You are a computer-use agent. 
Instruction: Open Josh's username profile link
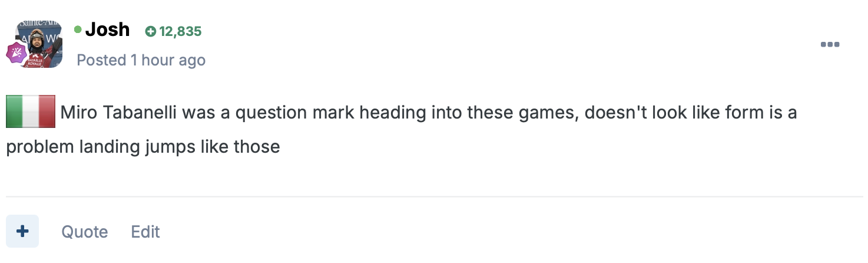click(107, 29)
